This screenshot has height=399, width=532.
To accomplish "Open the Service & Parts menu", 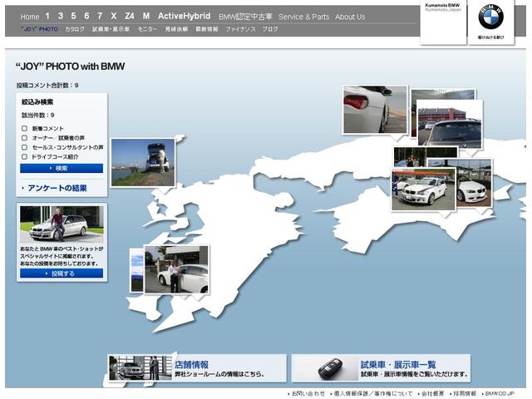I will tap(304, 17).
